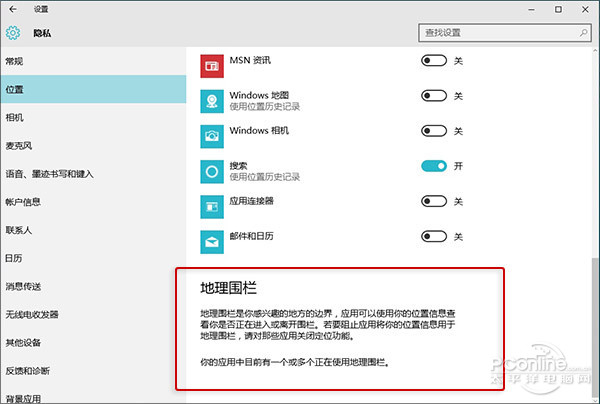Maximize the Settings window

558,9
